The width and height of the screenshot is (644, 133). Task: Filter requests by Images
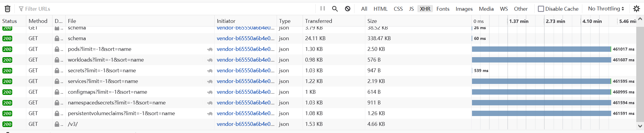464,9
